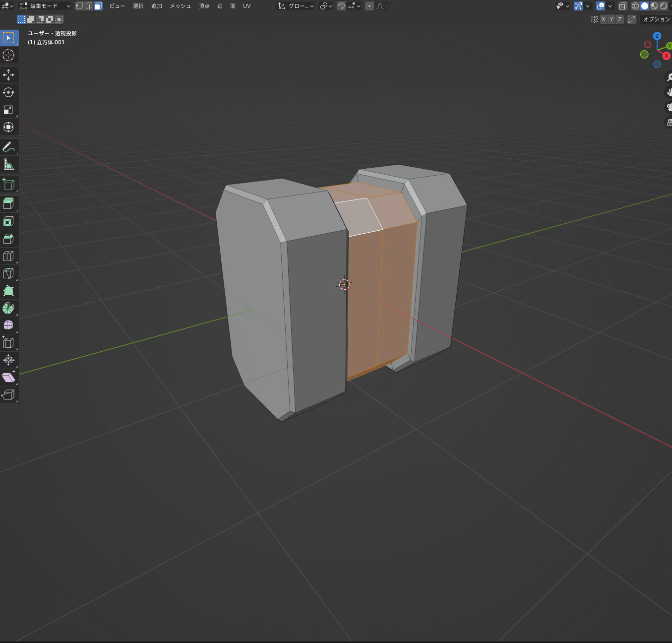
Task: Select the Move tool
Action: 8,75
